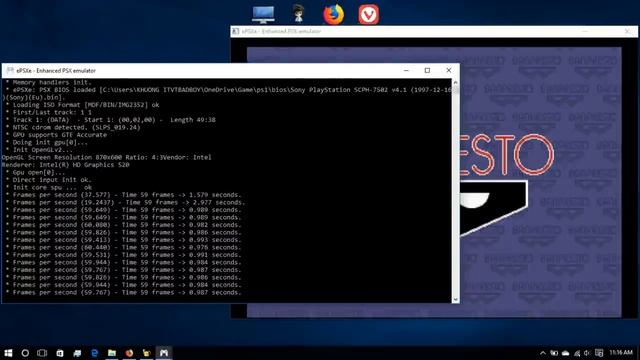Click the 'NTSC cdrom detected' console line
This screenshot has width=640, height=360.
73,127
